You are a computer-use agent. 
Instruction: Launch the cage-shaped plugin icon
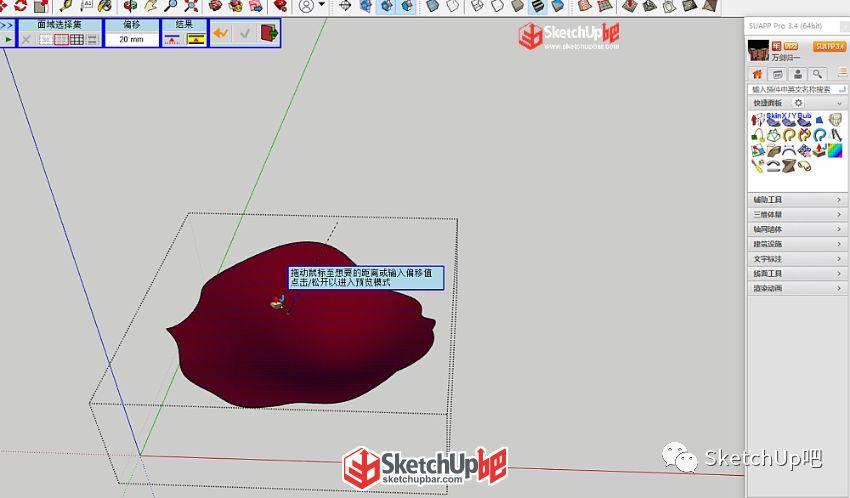tap(836, 119)
